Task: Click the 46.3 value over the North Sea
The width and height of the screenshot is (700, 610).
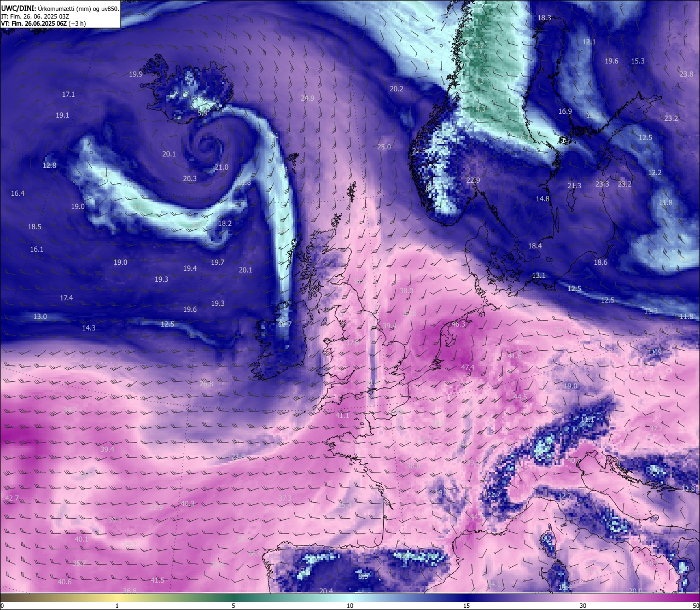Action: pos(458,324)
